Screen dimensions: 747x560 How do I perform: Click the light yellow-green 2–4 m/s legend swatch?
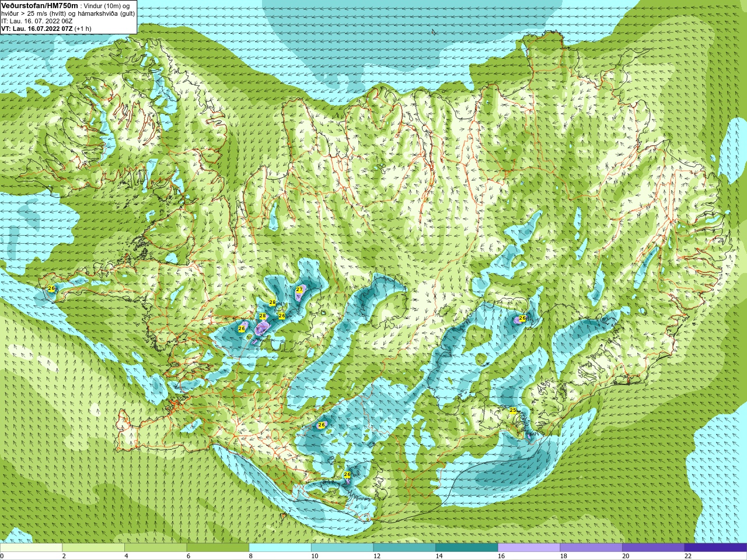coord(93,548)
